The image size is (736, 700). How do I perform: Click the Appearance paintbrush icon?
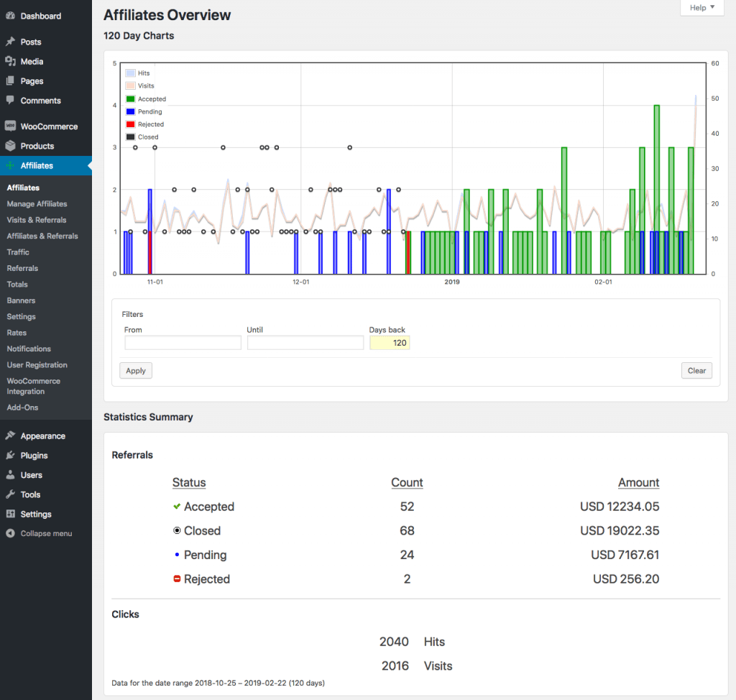tap(10, 436)
